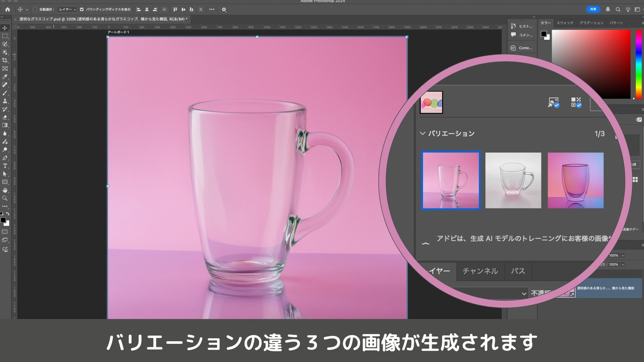Open options bar gear settings
Image resolution: width=644 pixels, height=362 pixels.
click(224, 9)
